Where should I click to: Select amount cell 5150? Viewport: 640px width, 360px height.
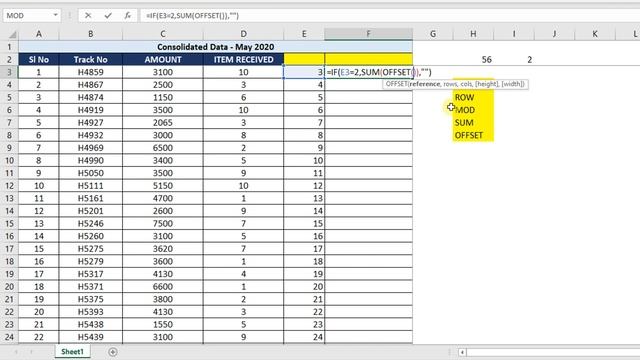[x=162, y=186]
